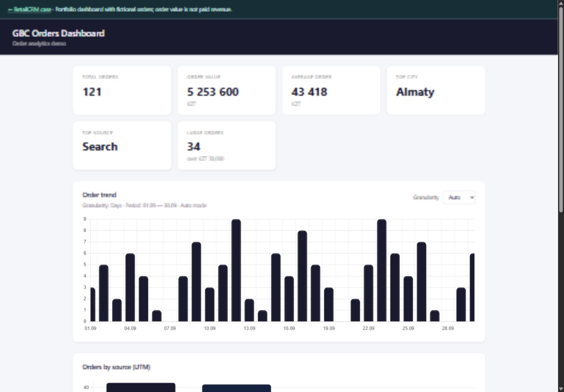Image resolution: width=564 pixels, height=392 pixels.
Task: Click the bar above the 25.09 label
Action: pos(408,299)
